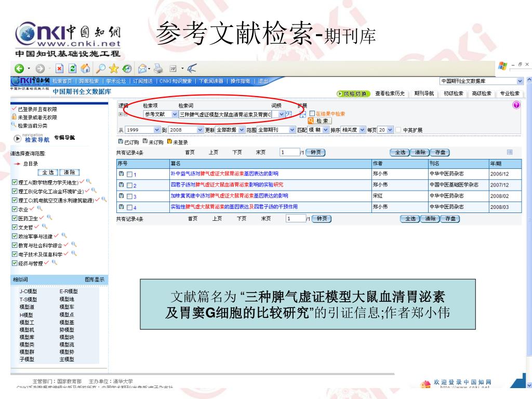Go back with the green browser Back arrow

19,69
